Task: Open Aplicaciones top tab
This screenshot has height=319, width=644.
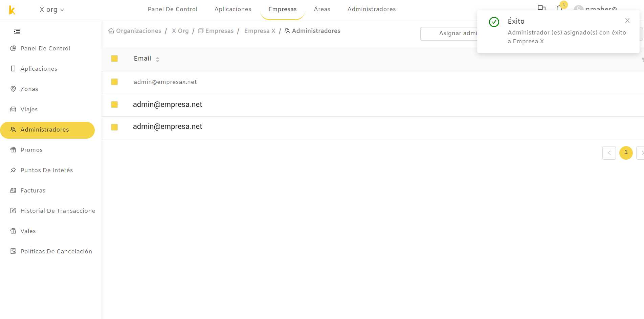Action: [233, 9]
